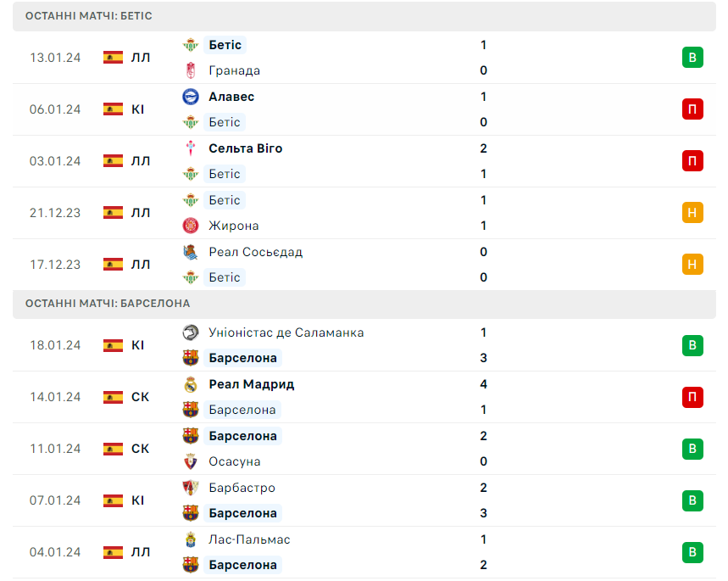Click the Celta Vigo crest icon
This screenshot has height=581, width=728.
191,148
